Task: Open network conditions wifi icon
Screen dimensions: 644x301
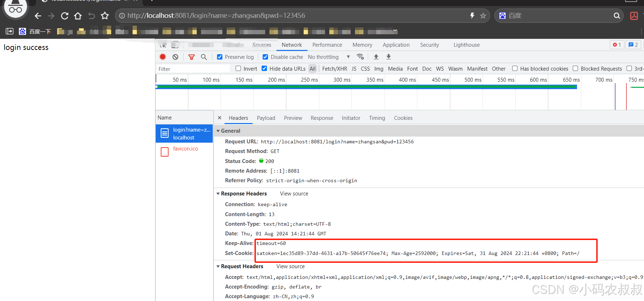Action: 360,57
